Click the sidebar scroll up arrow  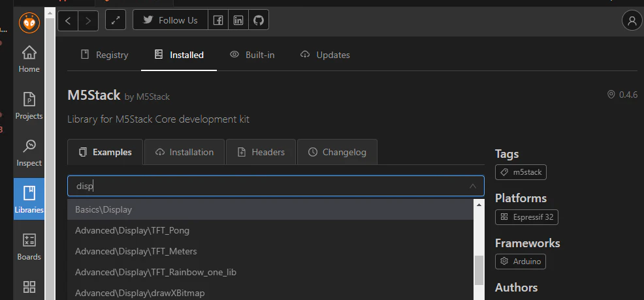pyautogui.click(x=50, y=13)
